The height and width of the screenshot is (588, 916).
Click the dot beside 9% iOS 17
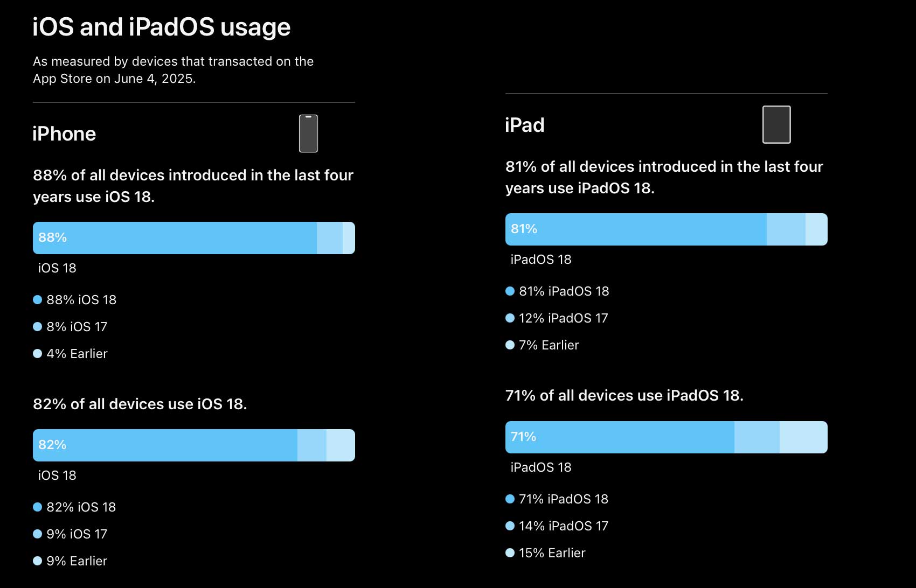tap(37, 534)
